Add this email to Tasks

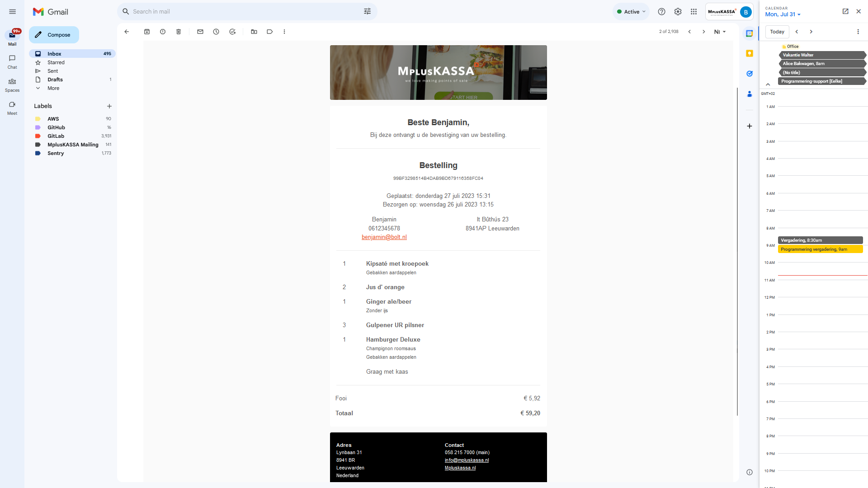pyautogui.click(x=232, y=32)
